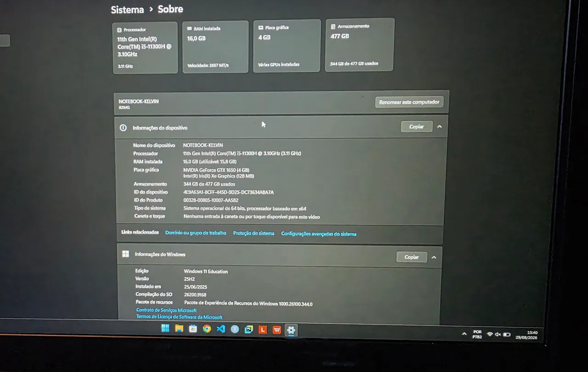Click the device name NOTEBOOK-KELVIN value

click(203, 145)
